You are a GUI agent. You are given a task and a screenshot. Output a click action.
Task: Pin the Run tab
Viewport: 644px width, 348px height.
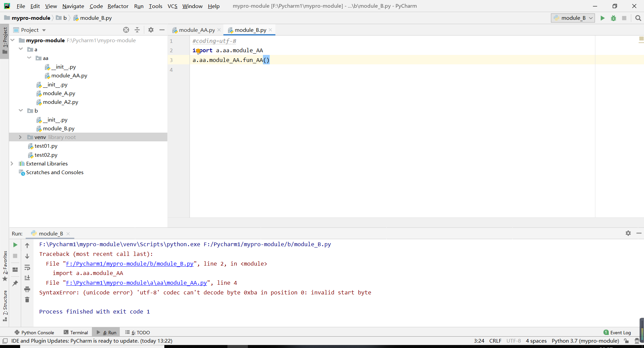(15, 283)
